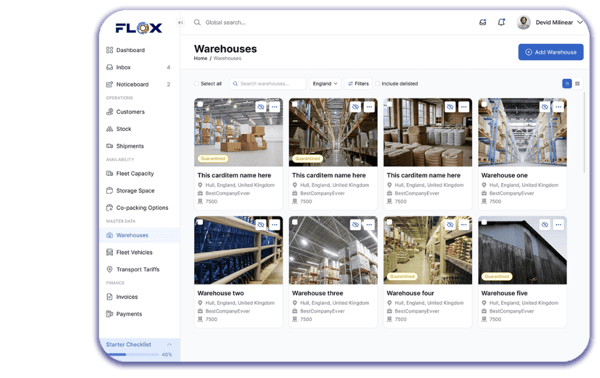
Task: Click '40%' in Starter Checklist
Action: [x=167, y=355]
